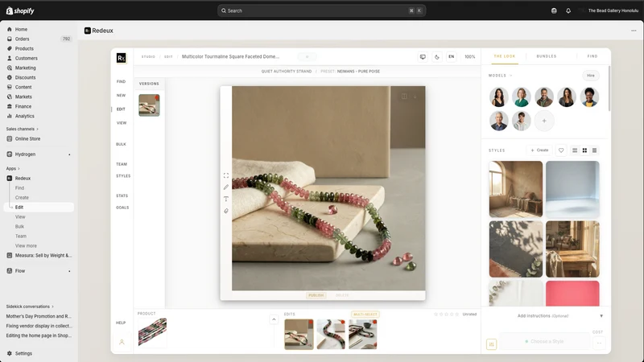Switch to the Find tab in right panel
644x362 pixels.
click(x=592, y=56)
